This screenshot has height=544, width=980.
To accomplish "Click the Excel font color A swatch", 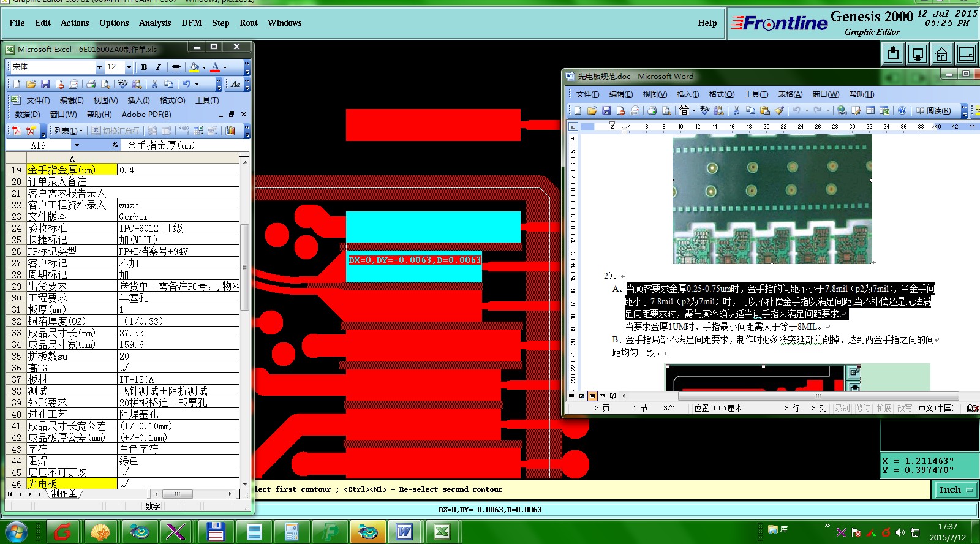I will click(215, 67).
